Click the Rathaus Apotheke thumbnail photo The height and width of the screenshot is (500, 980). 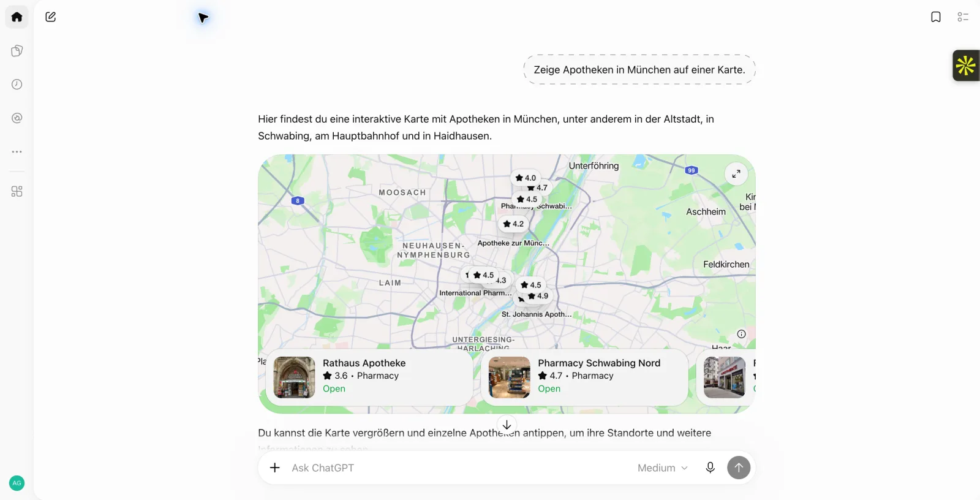click(295, 377)
